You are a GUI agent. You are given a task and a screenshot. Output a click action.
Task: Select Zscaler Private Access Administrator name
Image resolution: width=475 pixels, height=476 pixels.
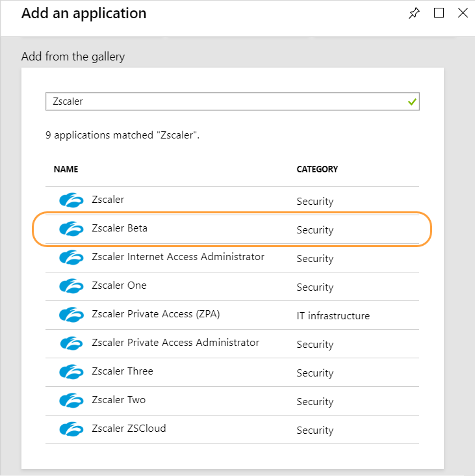(175, 343)
